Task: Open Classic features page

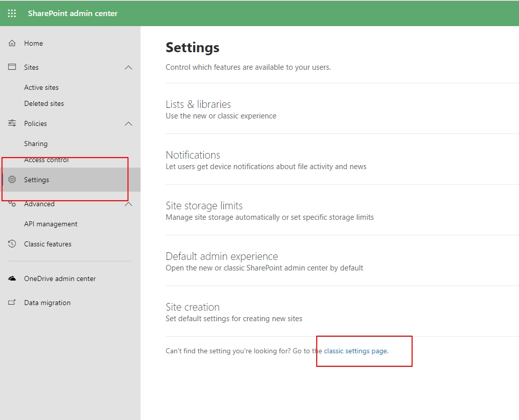Action: click(48, 244)
